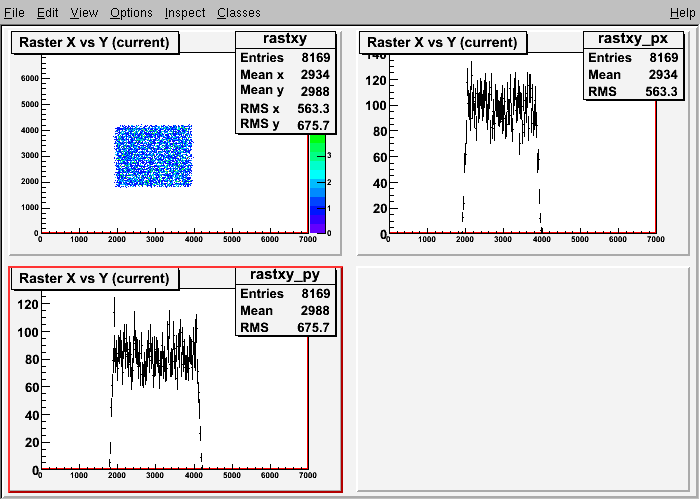
Task: Click the rastxy statistics box title
Action: [285, 39]
